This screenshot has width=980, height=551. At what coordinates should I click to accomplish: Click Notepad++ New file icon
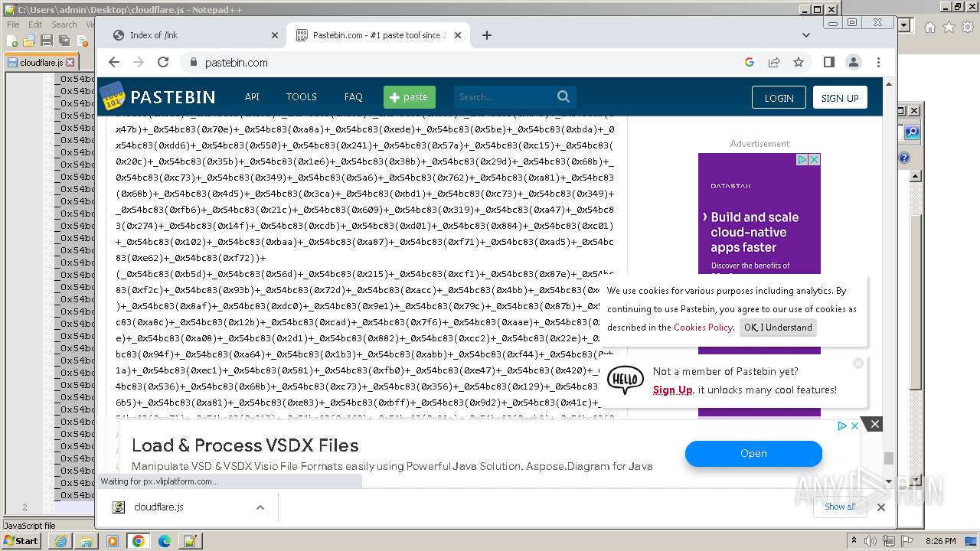click(x=12, y=41)
